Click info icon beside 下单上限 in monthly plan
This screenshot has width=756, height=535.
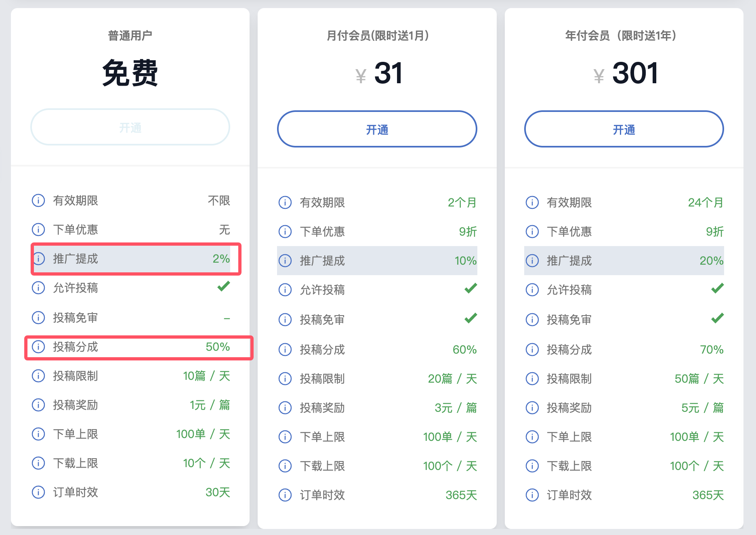click(x=285, y=437)
